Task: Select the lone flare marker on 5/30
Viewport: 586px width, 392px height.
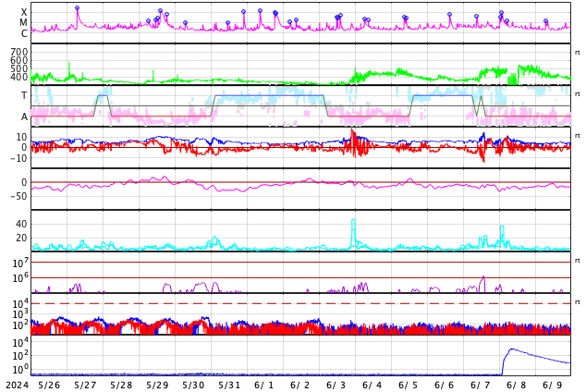Action: click(185, 23)
